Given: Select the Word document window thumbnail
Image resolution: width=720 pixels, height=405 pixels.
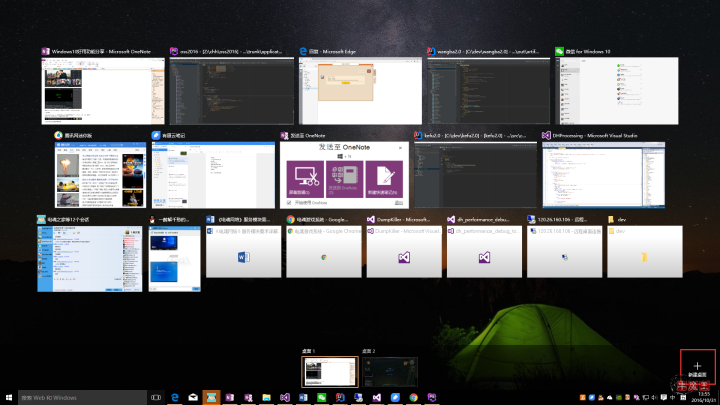Looking at the screenshot, I should (243, 252).
